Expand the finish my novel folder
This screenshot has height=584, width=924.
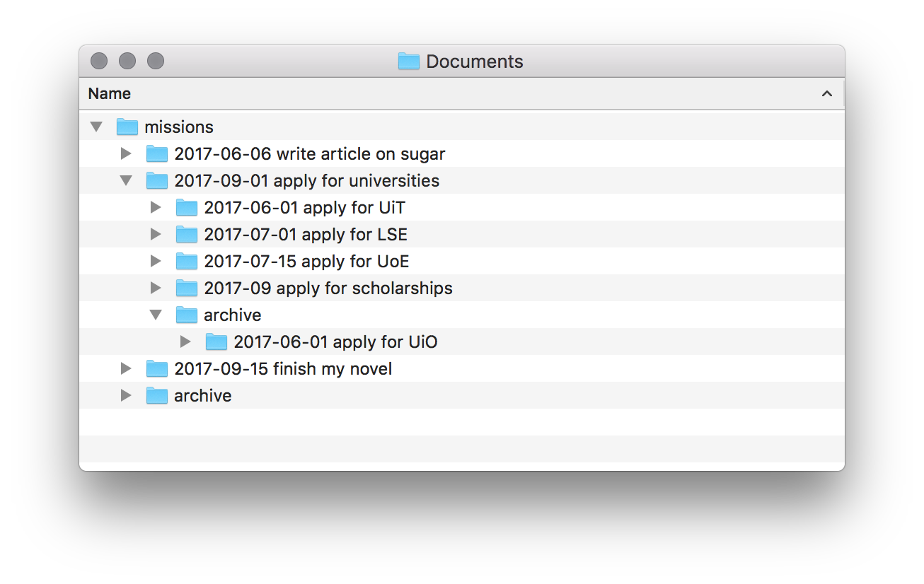[126, 369]
